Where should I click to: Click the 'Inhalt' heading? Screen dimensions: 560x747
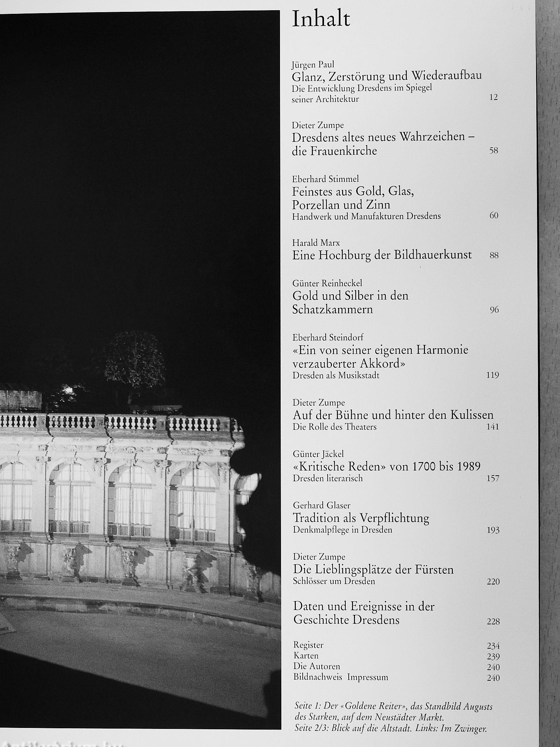[x=321, y=20]
